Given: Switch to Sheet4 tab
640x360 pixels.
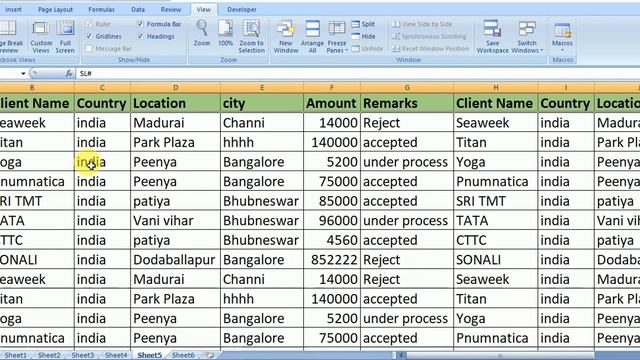Looking at the screenshot, I should point(116,355).
